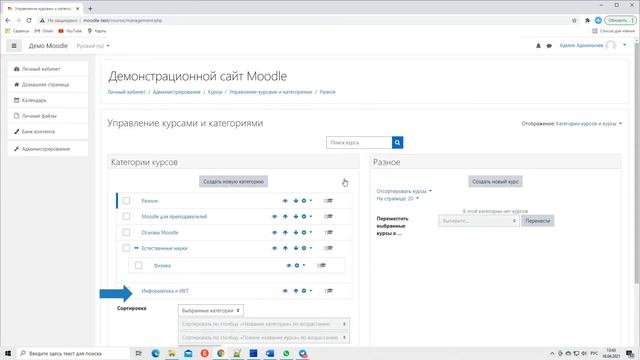Open gear menu for Физика subcategory
The image size is (640, 360).
(299, 266)
